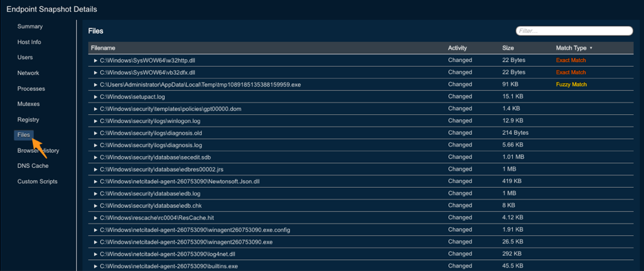The width and height of the screenshot is (644, 271).
Task: Open the Summary section
Action: (30, 26)
